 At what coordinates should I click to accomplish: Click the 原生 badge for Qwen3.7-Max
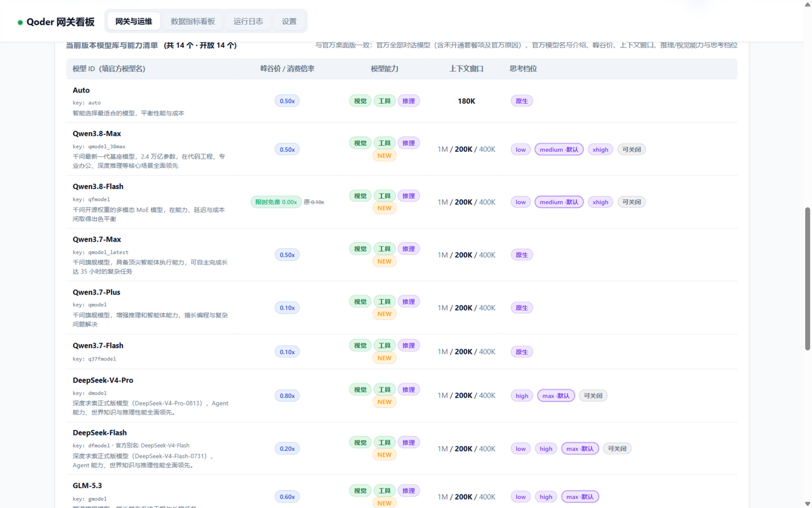click(522, 255)
